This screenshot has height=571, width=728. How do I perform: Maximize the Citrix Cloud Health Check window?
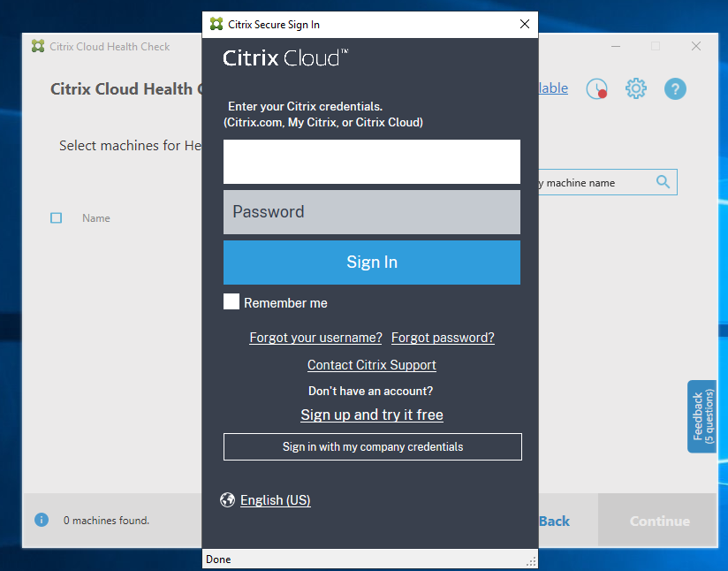(x=656, y=46)
